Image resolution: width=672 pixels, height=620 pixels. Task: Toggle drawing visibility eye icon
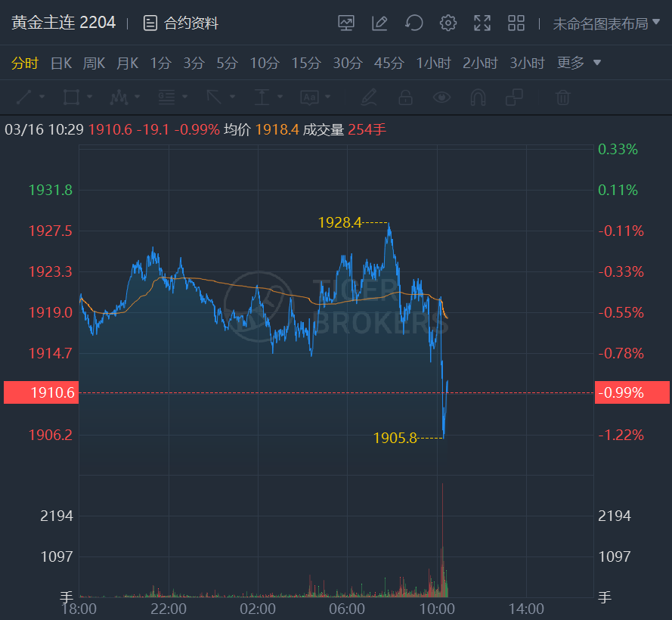point(441,97)
